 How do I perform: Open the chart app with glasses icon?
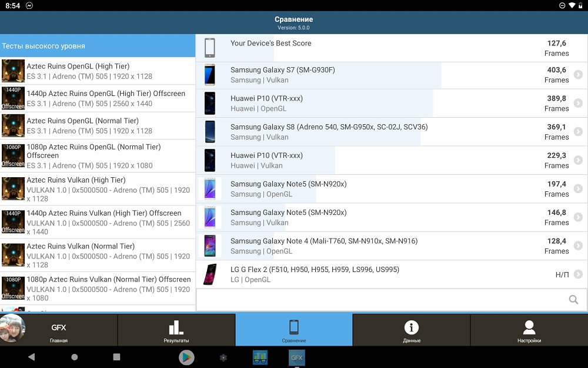[260, 357]
